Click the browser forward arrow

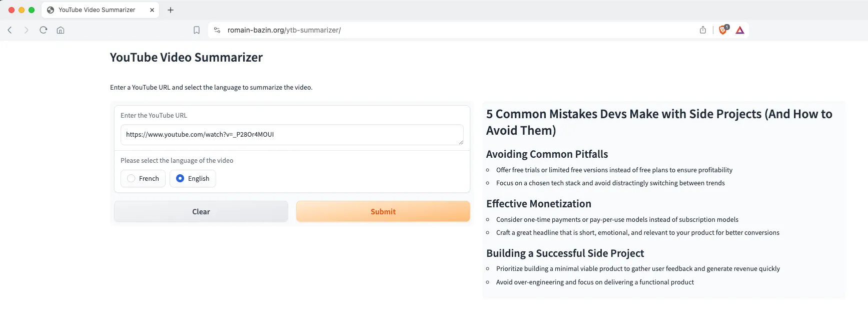(27, 30)
